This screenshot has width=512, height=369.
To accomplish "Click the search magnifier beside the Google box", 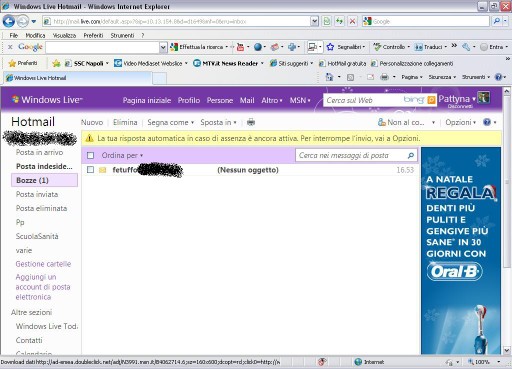I will pyautogui.click(x=497, y=21).
